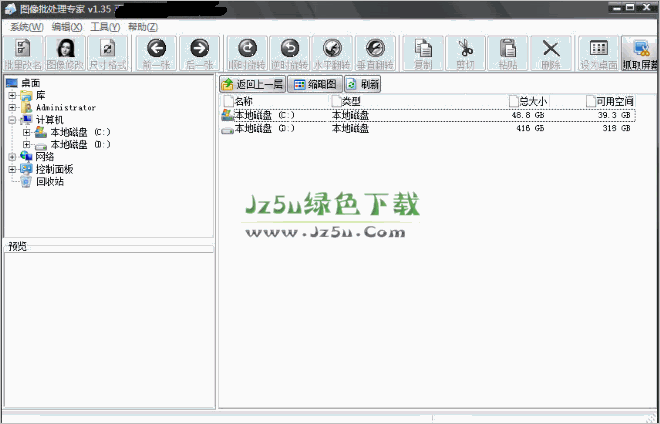
Task: Select 回收站 recycle bin in tree
Action: point(50,182)
